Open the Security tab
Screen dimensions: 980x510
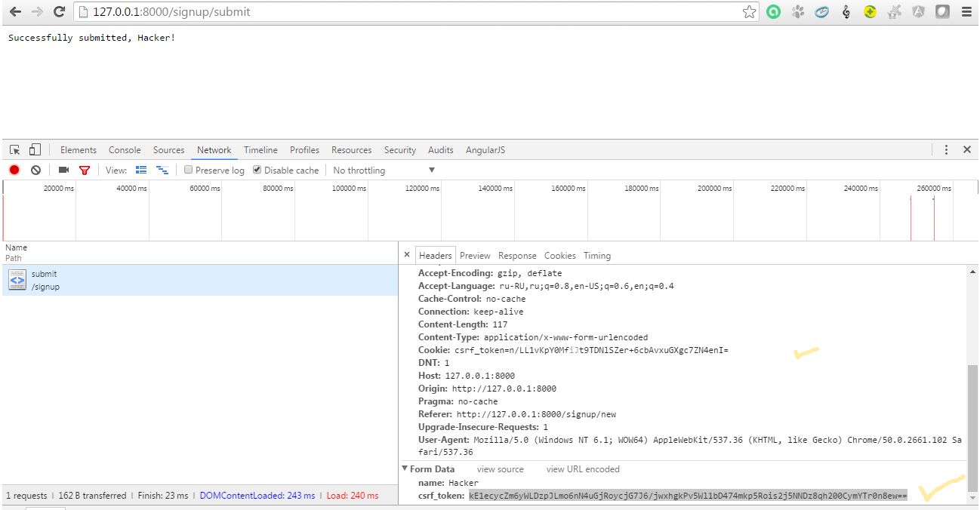pyautogui.click(x=400, y=149)
